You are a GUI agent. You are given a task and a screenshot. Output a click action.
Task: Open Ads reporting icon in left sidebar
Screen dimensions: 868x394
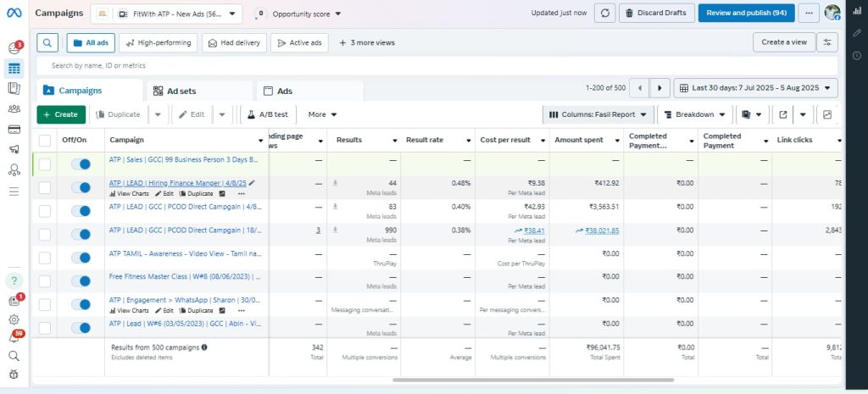click(x=14, y=88)
